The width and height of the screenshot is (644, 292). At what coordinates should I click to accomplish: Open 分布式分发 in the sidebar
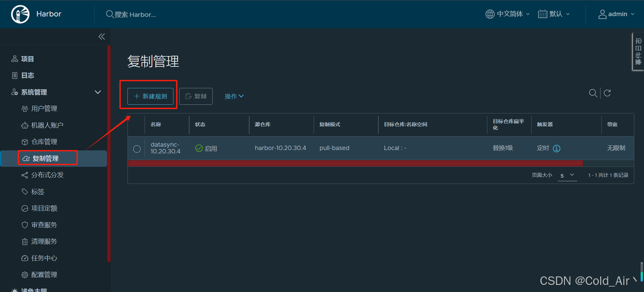click(47, 175)
